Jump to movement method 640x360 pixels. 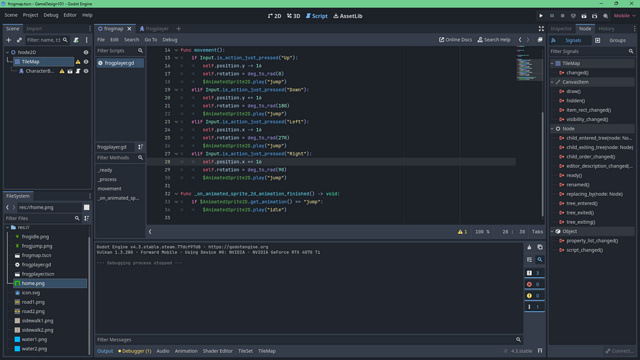click(x=109, y=189)
